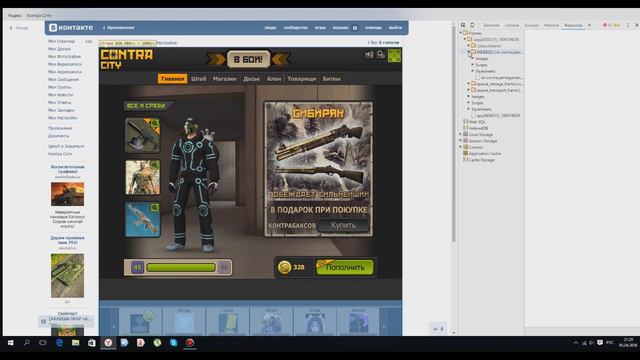
Task: Collapse the Frames tree node
Action: tap(461, 33)
